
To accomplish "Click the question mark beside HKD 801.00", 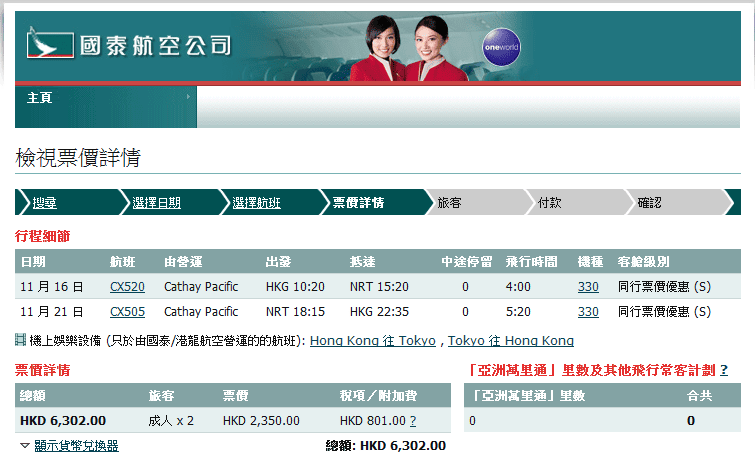I will (x=413, y=421).
